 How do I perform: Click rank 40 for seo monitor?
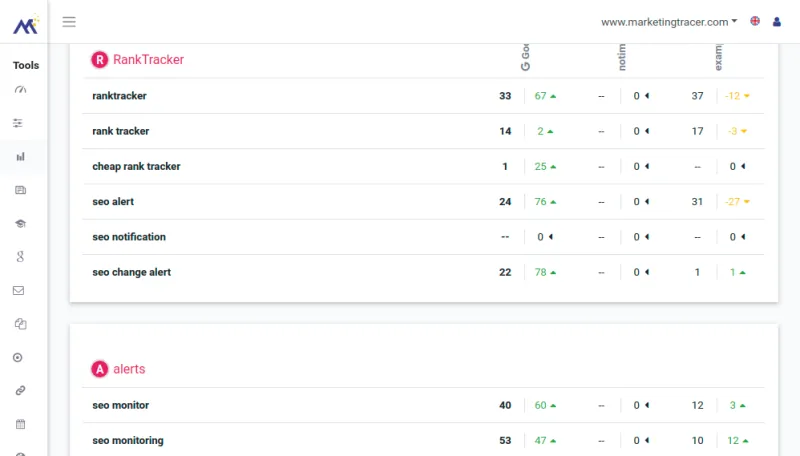[505, 405]
